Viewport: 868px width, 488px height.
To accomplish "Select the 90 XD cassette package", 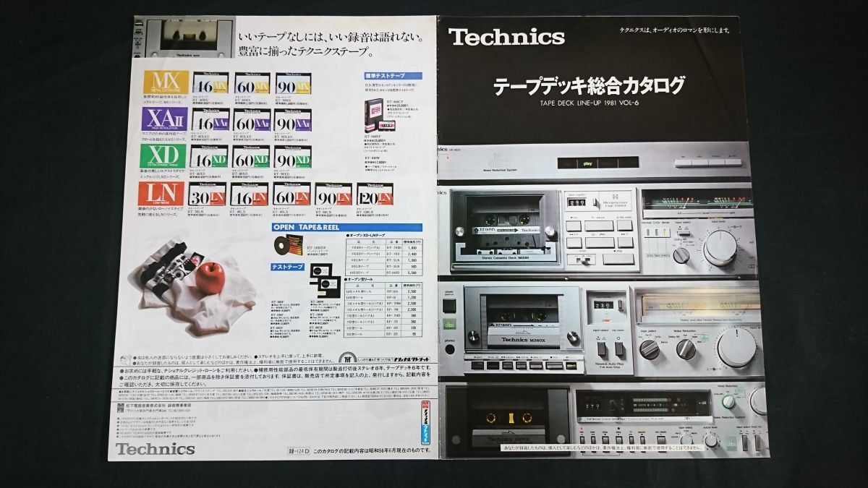I will [x=294, y=158].
